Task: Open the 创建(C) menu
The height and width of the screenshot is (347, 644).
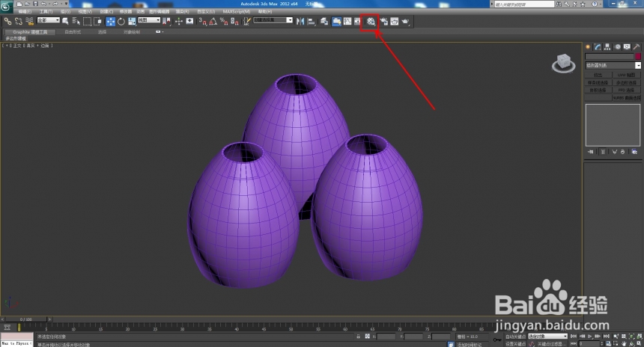Action: (106, 11)
